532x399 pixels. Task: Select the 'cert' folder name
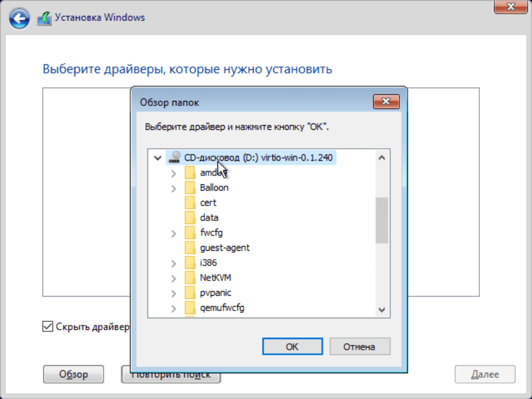[x=208, y=203]
